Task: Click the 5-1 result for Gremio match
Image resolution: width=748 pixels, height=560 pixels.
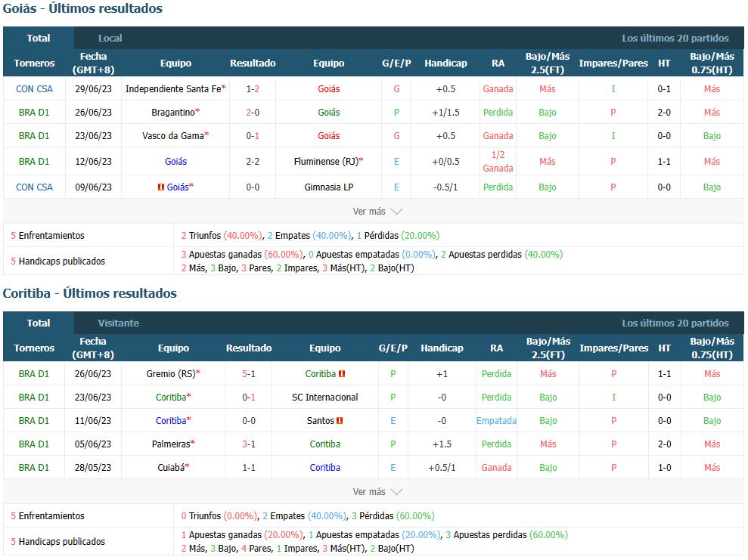Action: point(249,374)
